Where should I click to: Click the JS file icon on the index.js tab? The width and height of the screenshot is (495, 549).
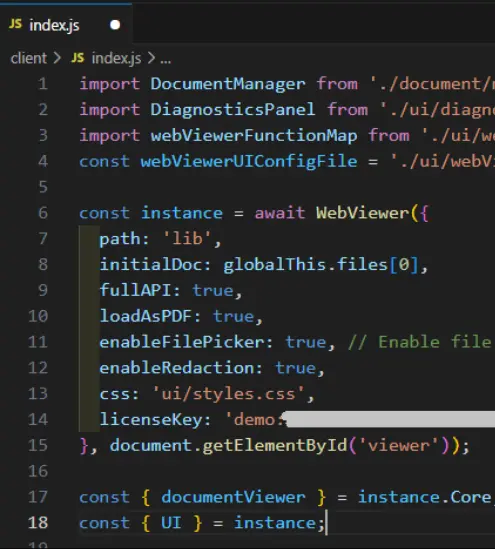pyautogui.click(x=15, y=24)
